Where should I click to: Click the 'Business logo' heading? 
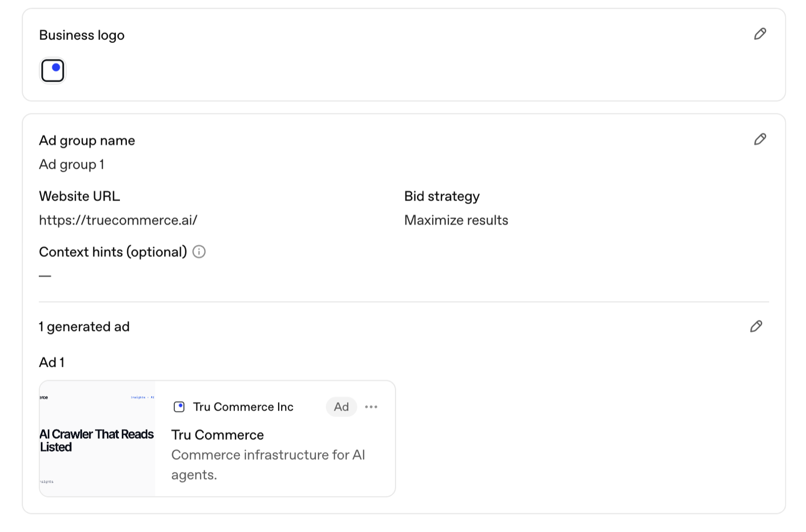tap(82, 35)
